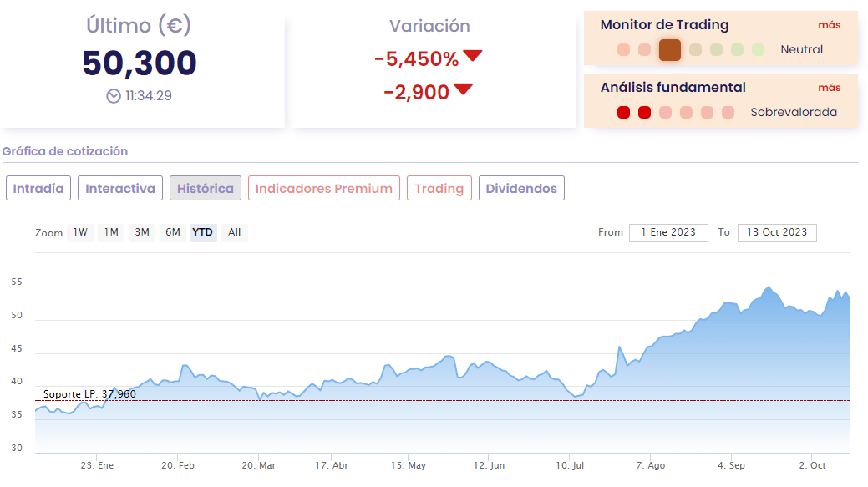Show the full history with All
Screen dimensions: 868x487
pos(234,232)
